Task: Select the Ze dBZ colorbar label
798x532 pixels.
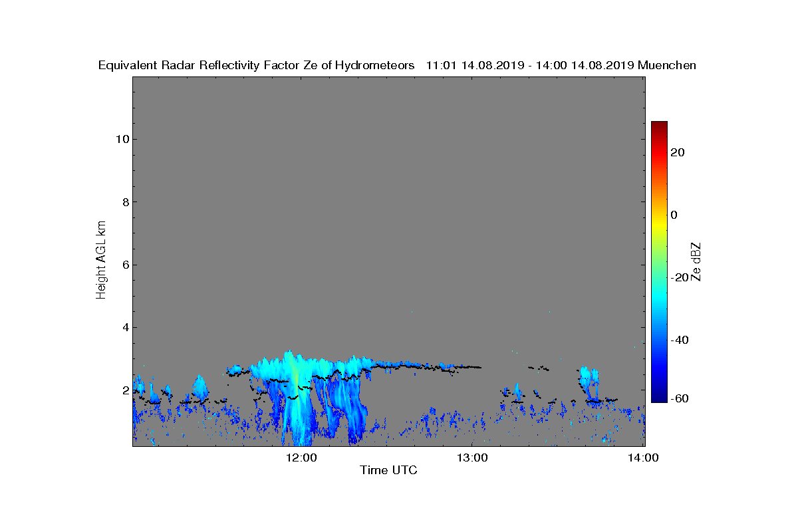Action: [696, 261]
